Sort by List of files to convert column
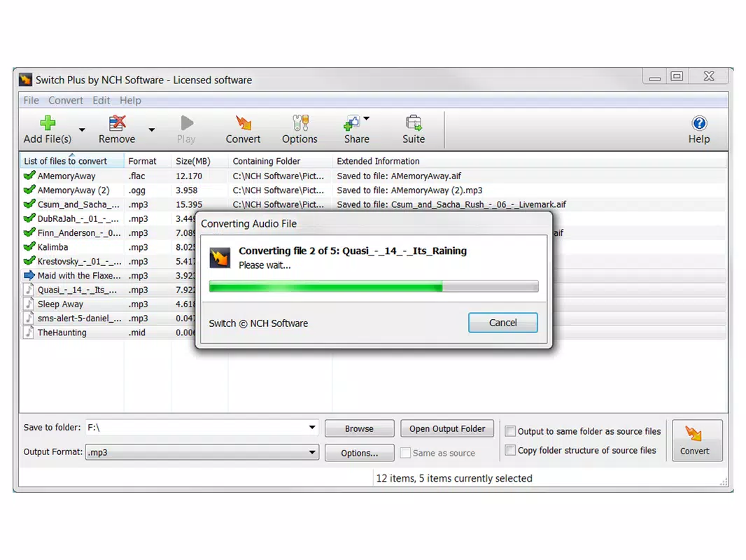The width and height of the screenshot is (746, 560). [72, 161]
